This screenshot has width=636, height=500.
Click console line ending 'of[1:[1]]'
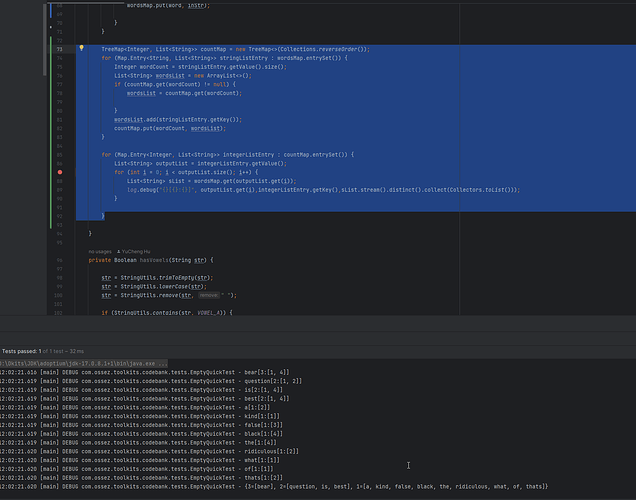pyautogui.click(x=136, y=469)
